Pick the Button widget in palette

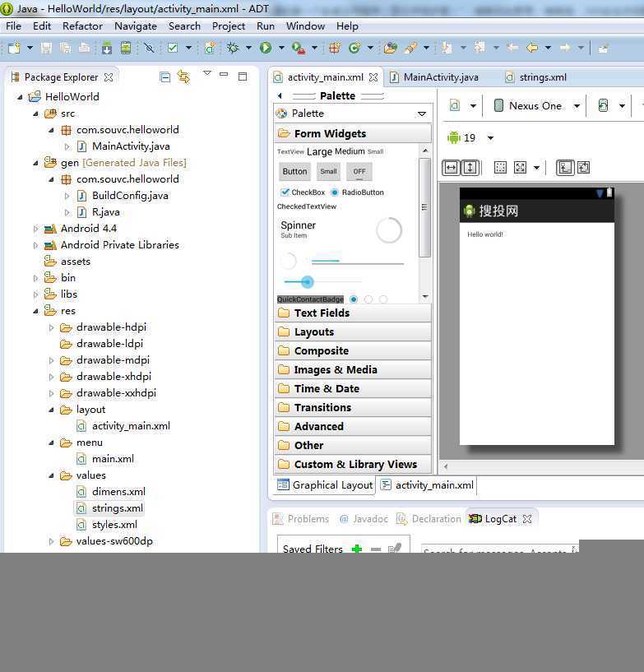tap(294, 171)
